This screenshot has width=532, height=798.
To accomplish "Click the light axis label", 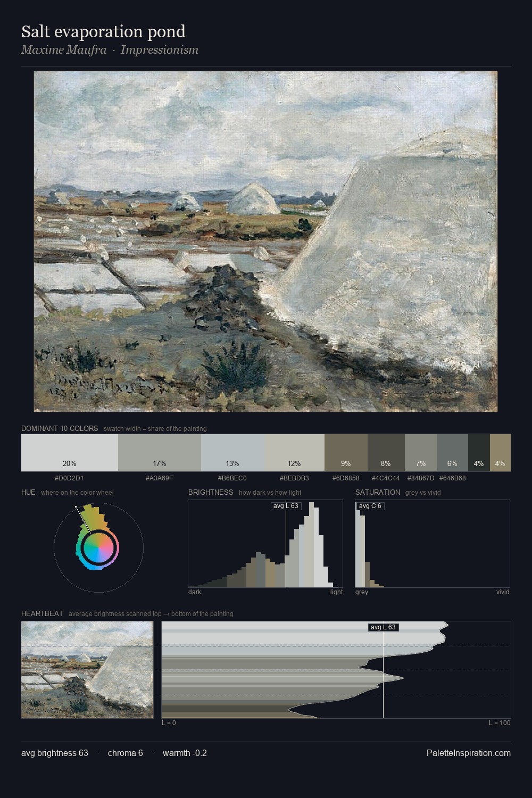I will point(337,592).
